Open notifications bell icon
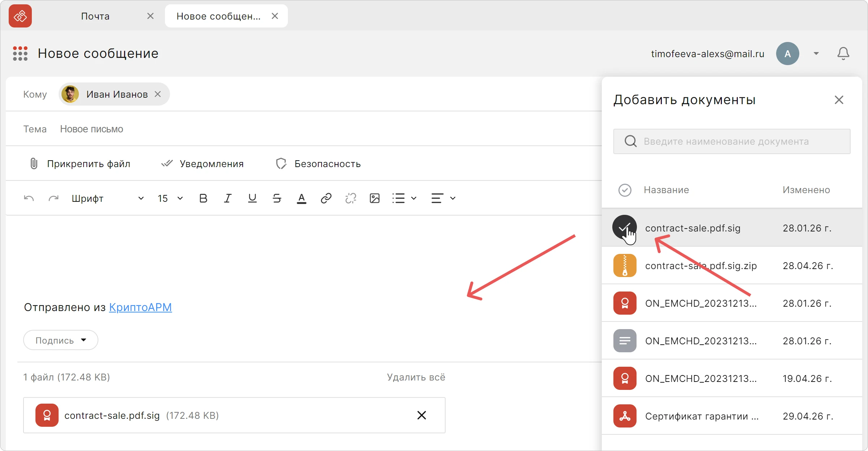This screenshot has width=868, height=451. pyautogui.click(x=843, y=54)
